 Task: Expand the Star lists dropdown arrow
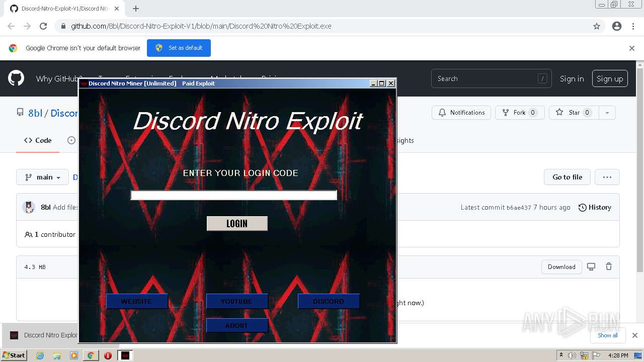coord(607,113)
